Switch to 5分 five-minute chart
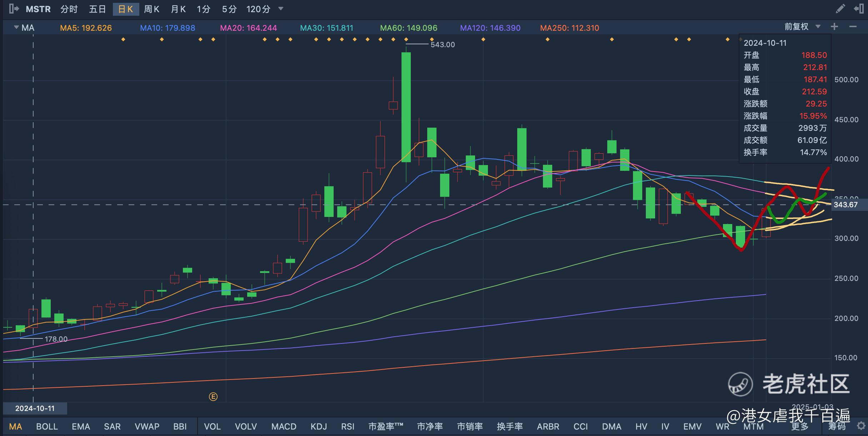 tap(229, 9)
